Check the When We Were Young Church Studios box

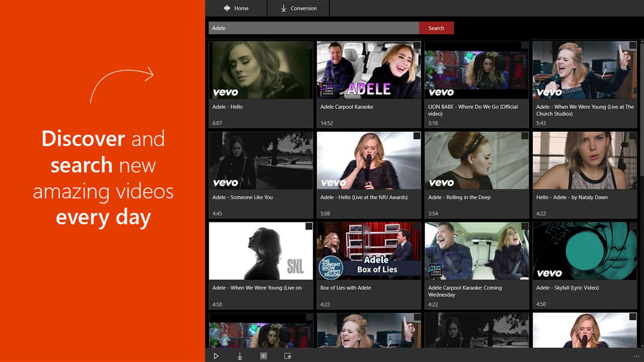point(633,45)
